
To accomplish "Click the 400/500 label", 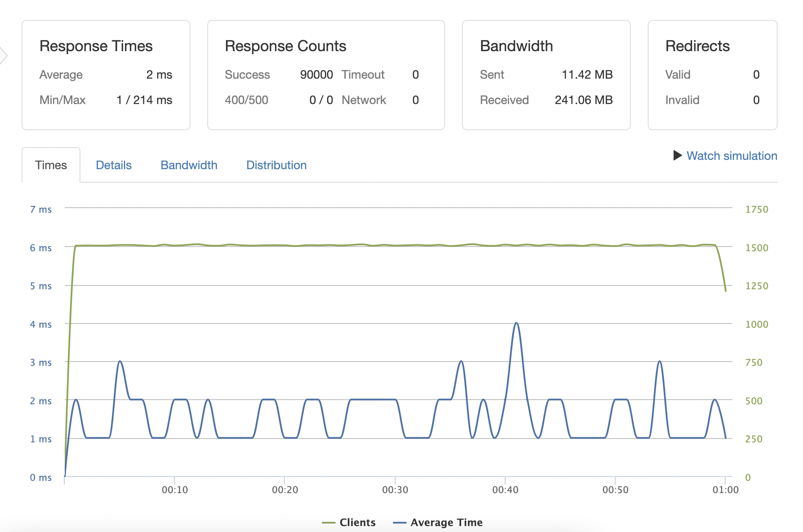I will pos(246,100).
